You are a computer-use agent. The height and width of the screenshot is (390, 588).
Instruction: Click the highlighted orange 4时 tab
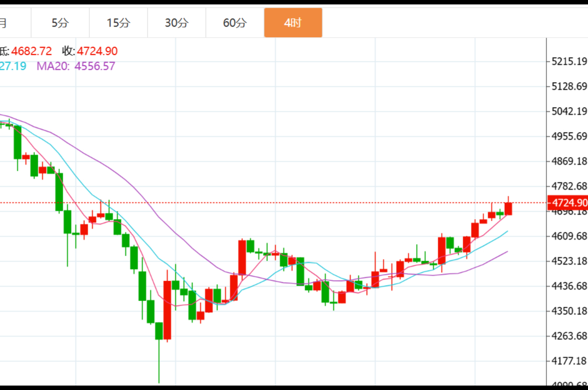tap(293, 23)
